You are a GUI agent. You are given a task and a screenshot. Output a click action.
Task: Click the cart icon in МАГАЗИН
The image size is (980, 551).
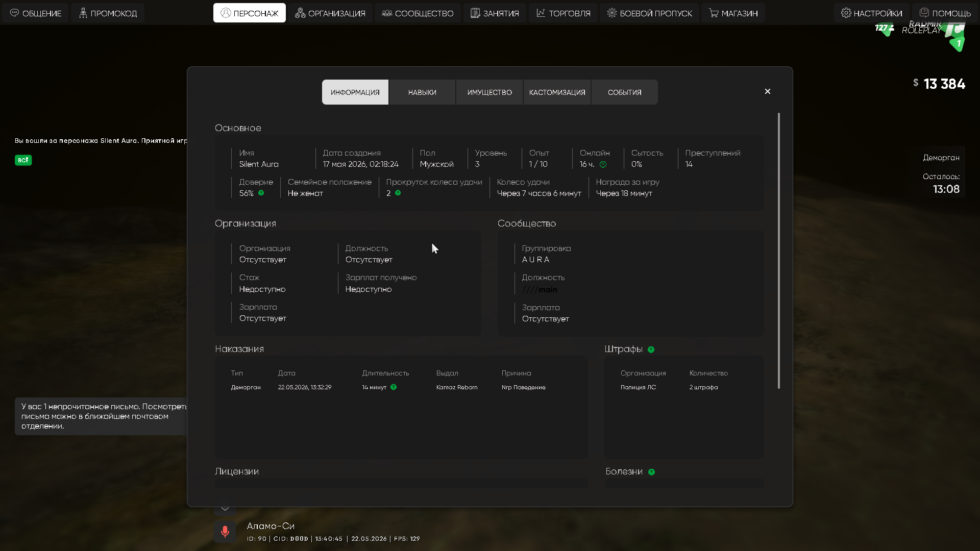coord(714,13)
